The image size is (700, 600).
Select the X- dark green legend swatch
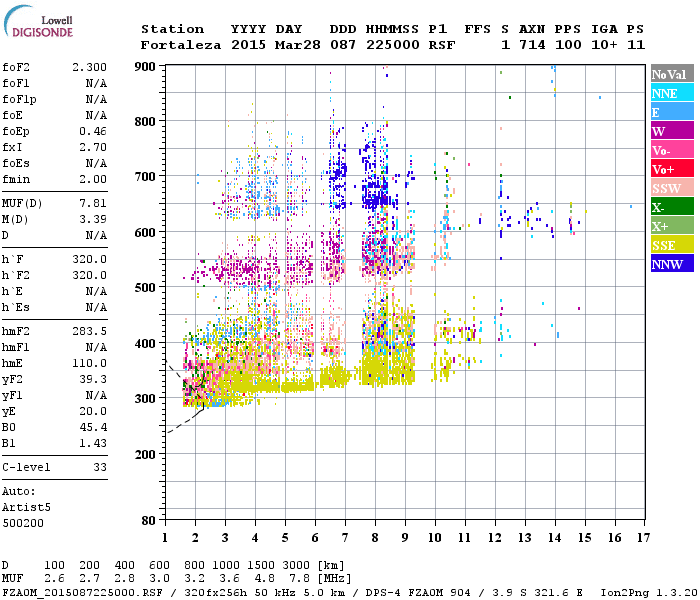tap(672, 207)
